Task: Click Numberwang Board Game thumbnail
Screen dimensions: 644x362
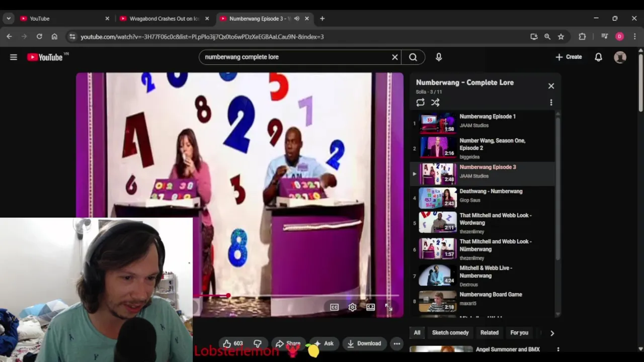Action: [x=438, y=301]
